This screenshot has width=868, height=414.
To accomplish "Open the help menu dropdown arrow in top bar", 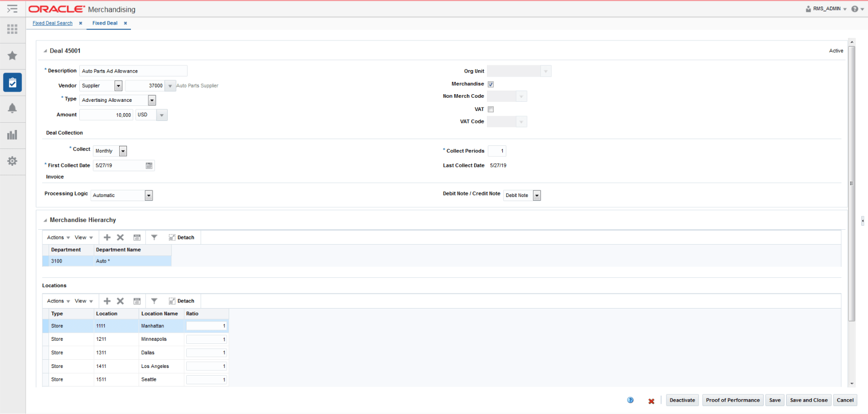I will coord(862,9).
